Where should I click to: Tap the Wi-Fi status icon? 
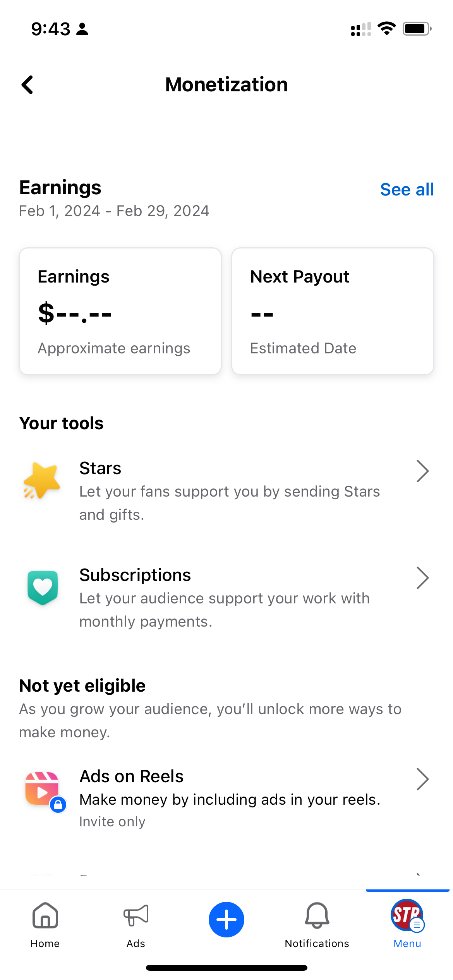point(386,29)
